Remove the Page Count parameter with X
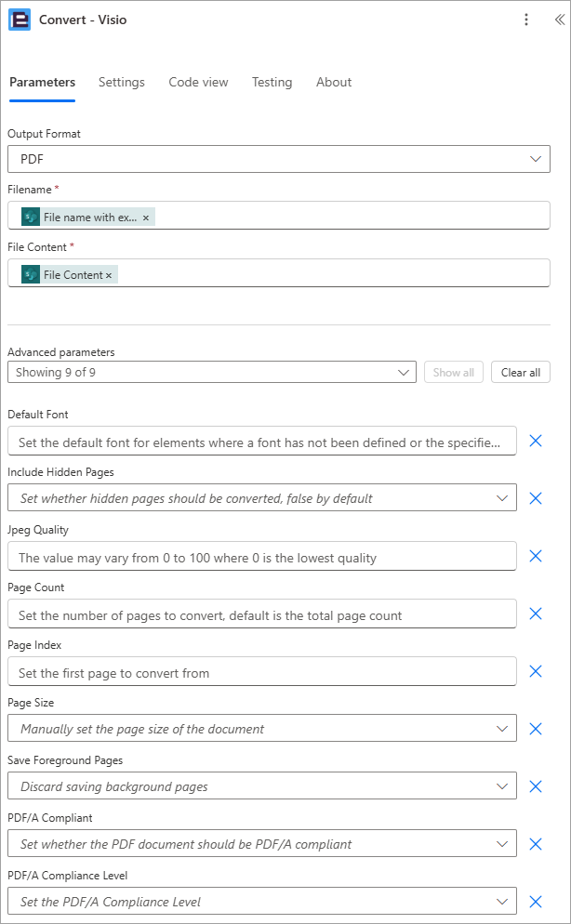 tap(536, 614)
